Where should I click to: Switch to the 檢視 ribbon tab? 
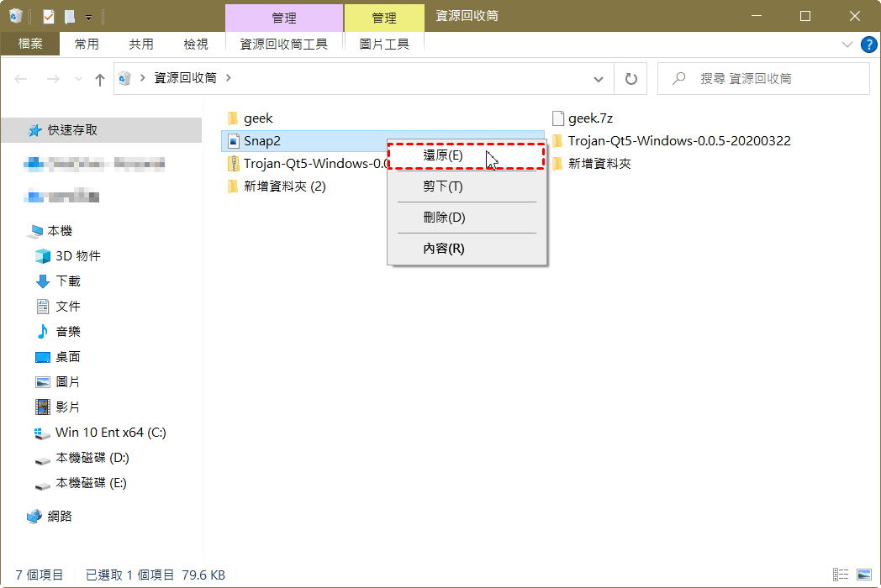tap(196, 44)
